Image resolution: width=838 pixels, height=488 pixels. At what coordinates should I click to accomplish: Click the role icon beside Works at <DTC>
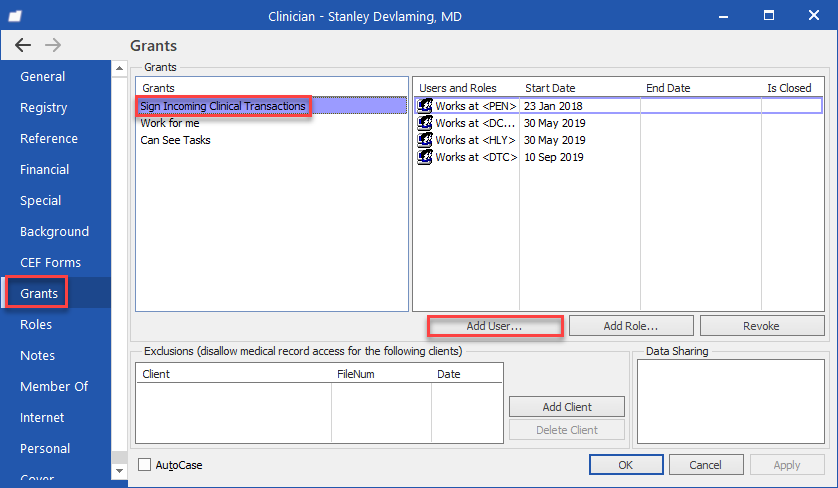[425, 157]
